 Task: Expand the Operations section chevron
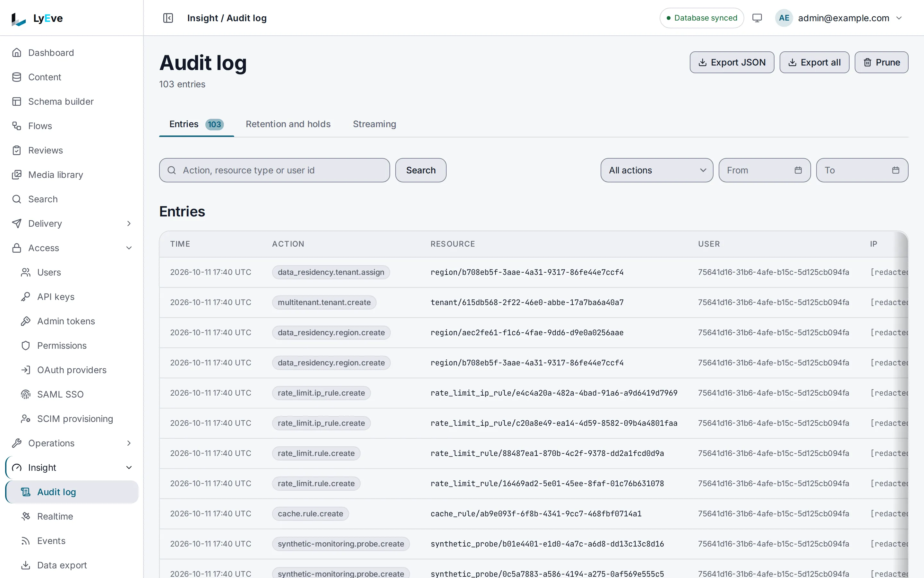coord(129,443)
